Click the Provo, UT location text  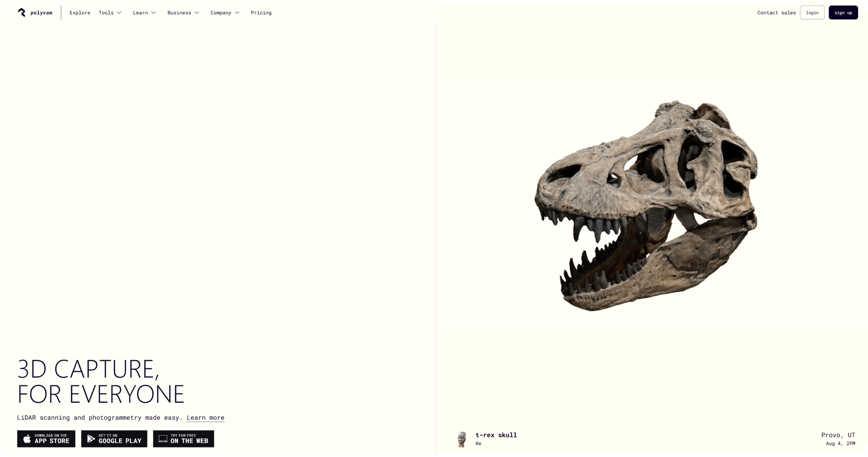[x=838, y=435]
